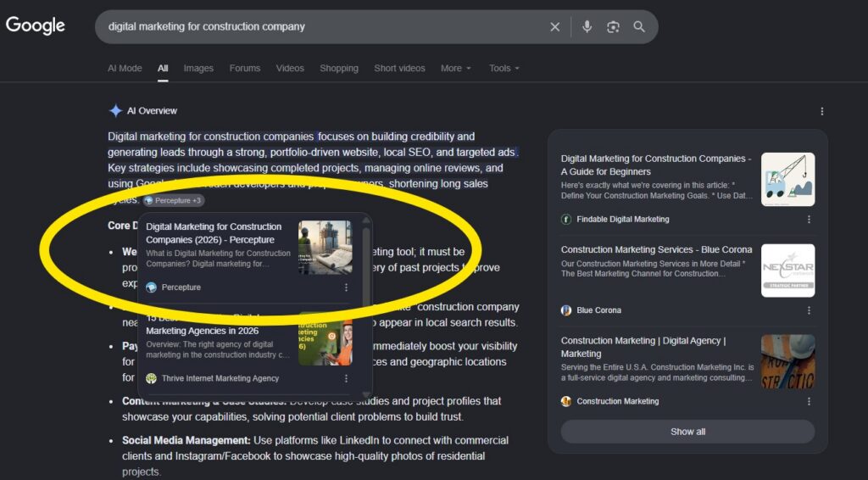Click Findable Digital Marketing favicon

point(565,220)
